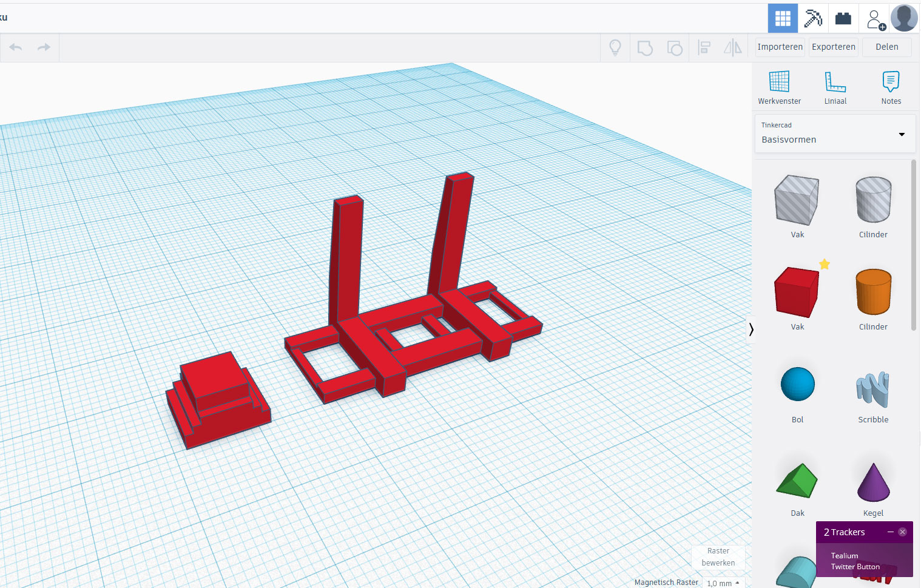Open the Align tool

coord(704,47)
